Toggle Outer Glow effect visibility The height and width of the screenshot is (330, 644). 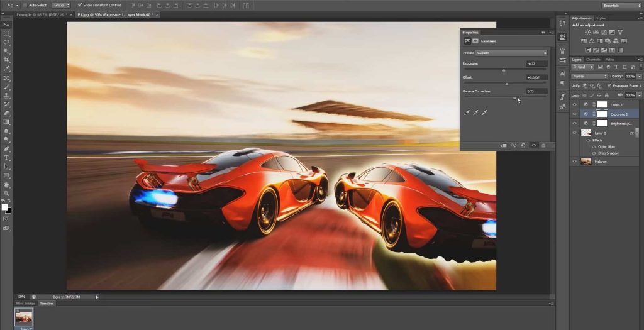coord(594,147)
